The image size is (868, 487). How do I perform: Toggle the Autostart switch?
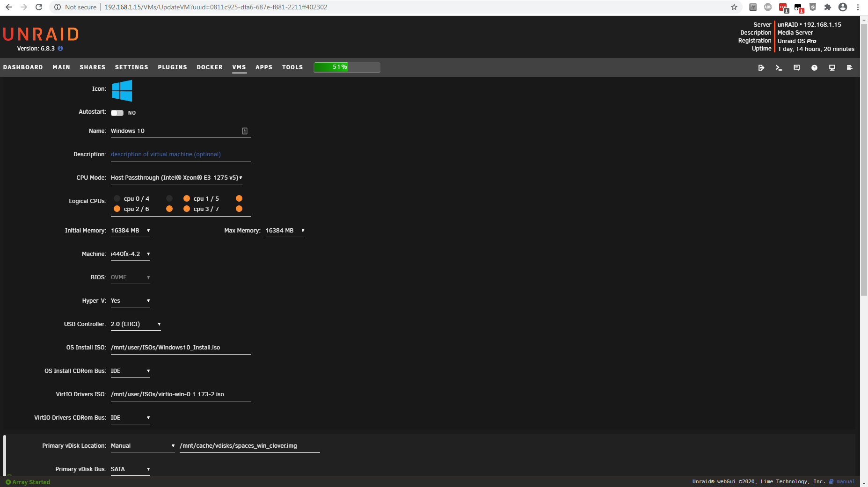pyautogui.click(x=117, y=113)
